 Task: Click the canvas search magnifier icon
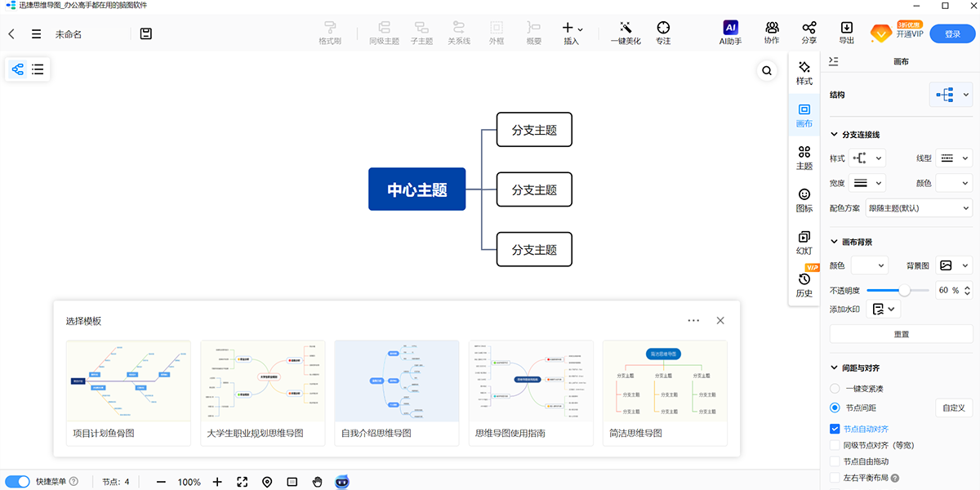(767, 71)
